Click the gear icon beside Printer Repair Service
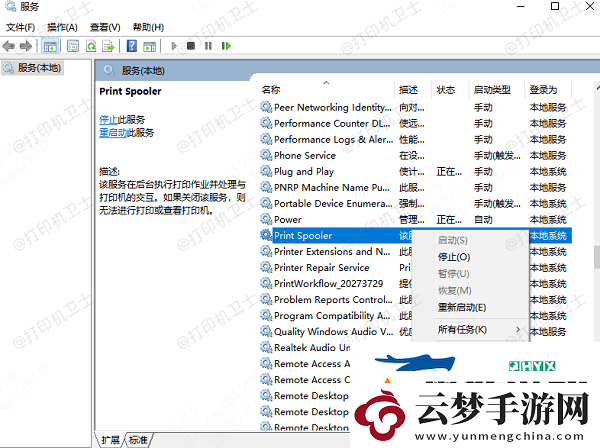The height and width of the screenshot is (448, 600). click(x=266, y=267)
